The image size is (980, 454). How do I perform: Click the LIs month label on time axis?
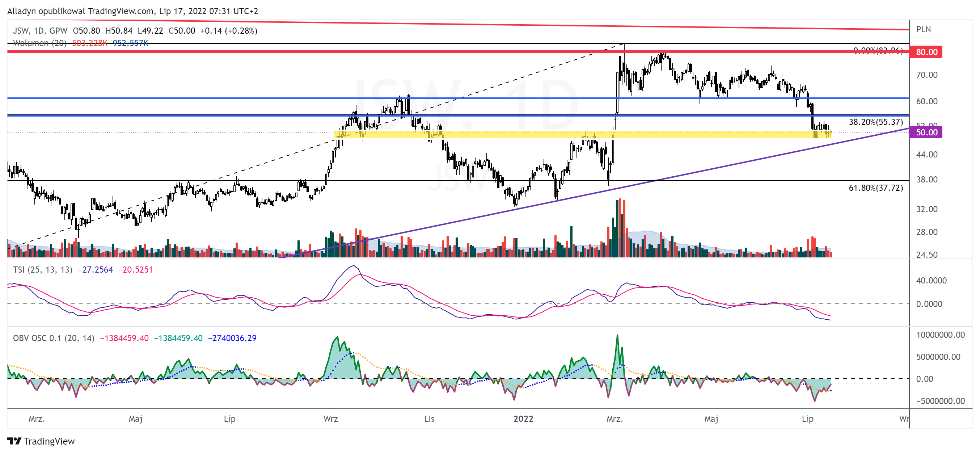(429, 419)
